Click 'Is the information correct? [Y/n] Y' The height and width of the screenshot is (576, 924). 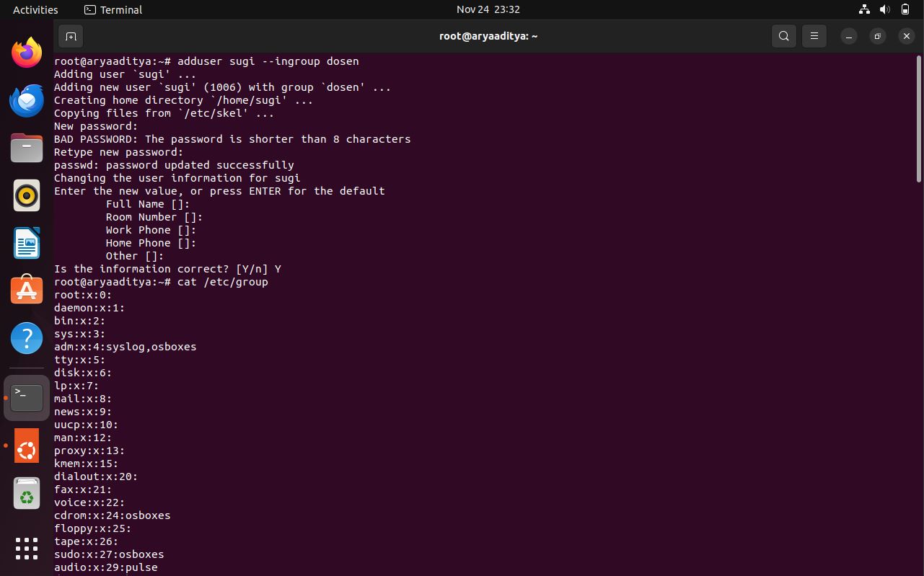(167, 269)
